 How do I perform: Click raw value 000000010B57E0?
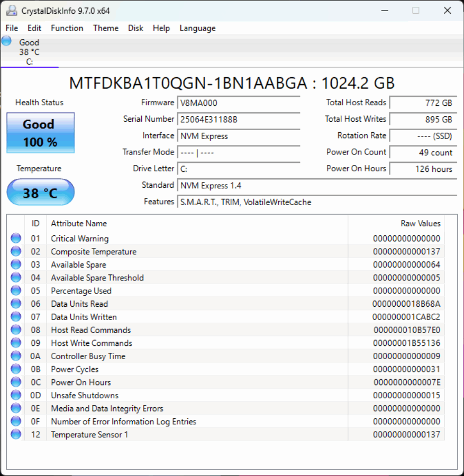[407, 330]
